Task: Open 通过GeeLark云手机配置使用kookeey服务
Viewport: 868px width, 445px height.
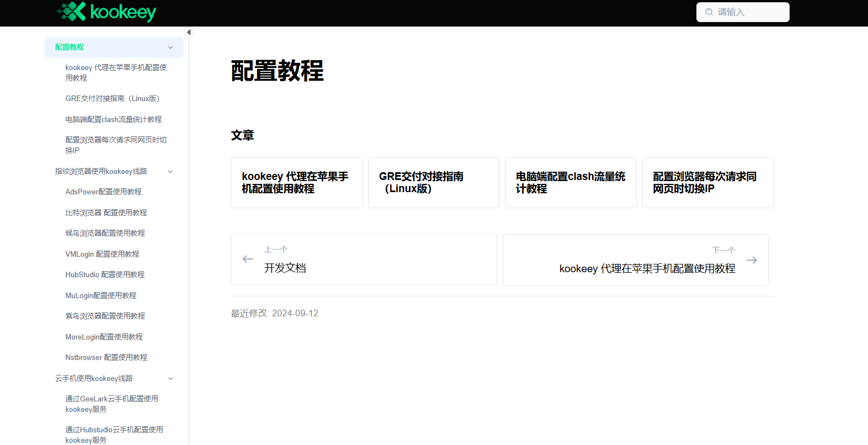Action: click(x=112, y=404)
